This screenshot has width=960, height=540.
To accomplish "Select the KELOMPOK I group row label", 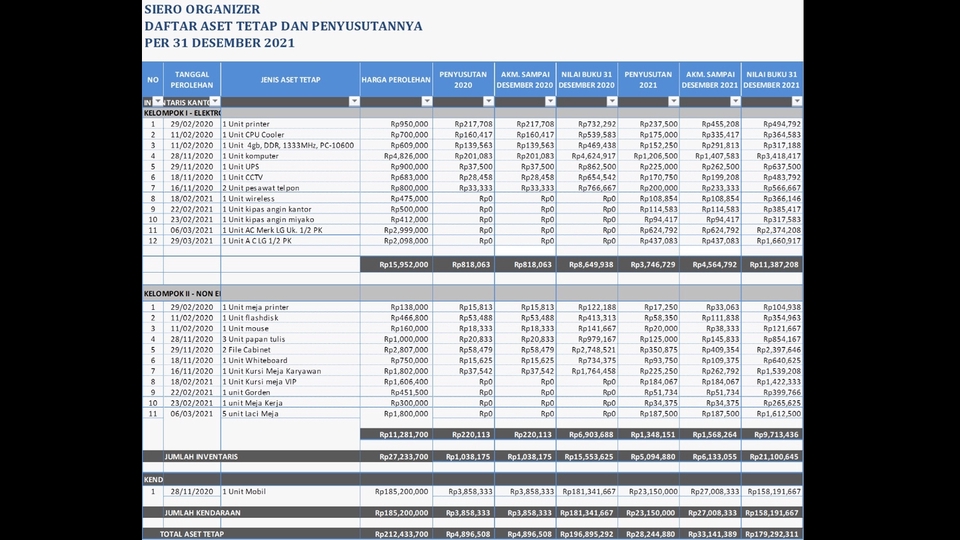I will (x=182, y=113).
